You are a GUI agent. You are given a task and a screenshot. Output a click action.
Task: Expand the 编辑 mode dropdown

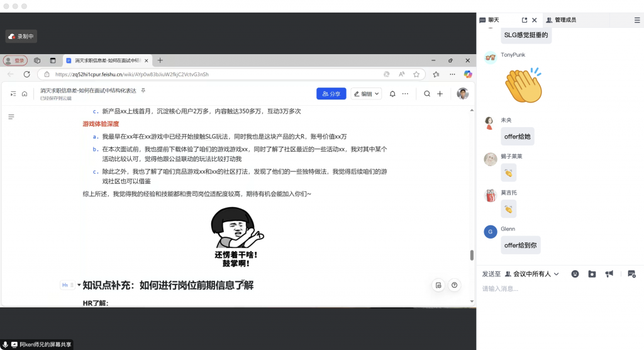(366, 94)
